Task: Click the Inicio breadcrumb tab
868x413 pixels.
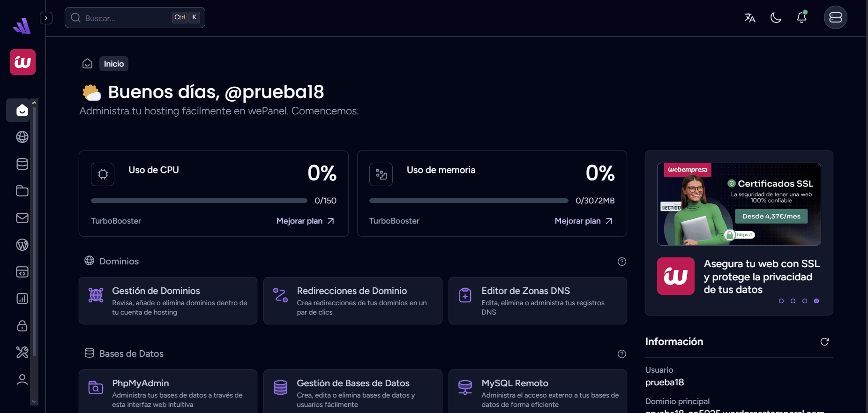Action: pyautogui.click(x=114, y=64)
